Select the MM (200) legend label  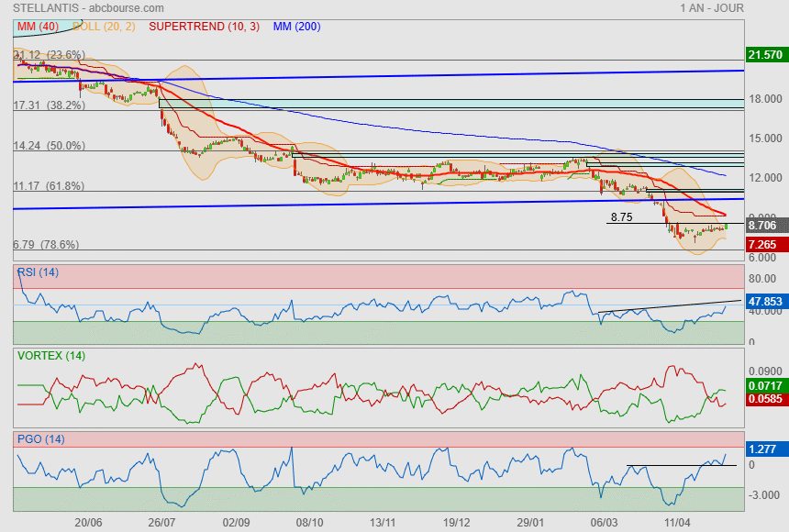point(297,27)
